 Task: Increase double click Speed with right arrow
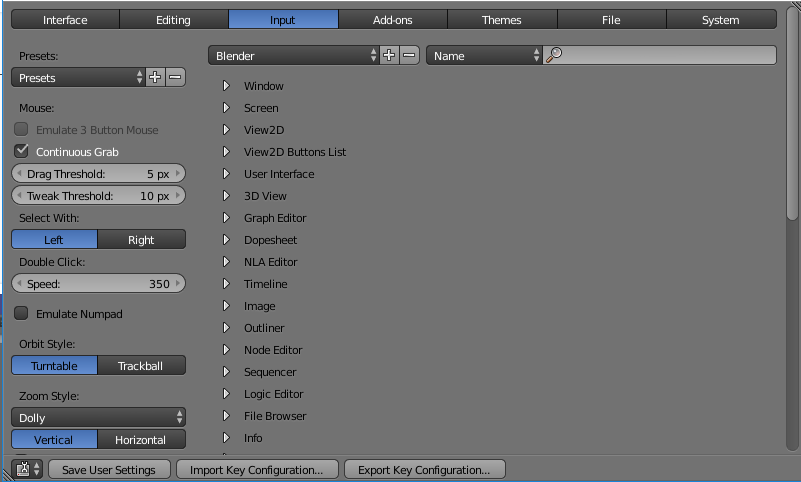(x=178, y=283)
